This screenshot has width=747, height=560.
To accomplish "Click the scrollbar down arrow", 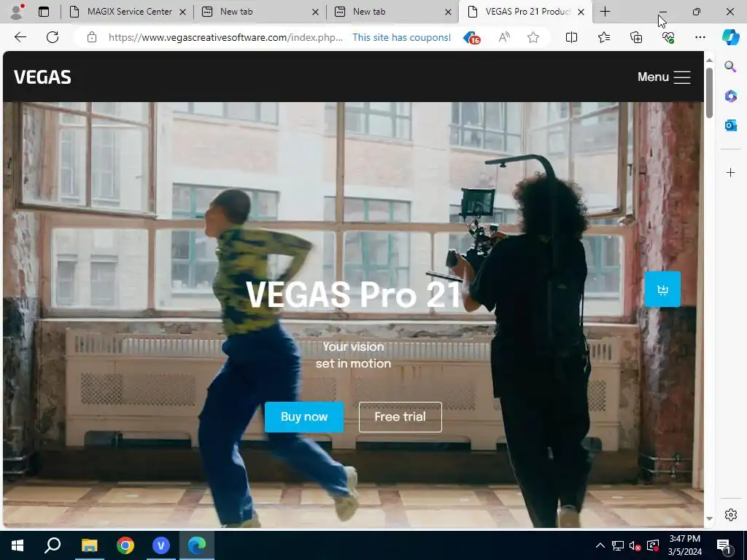I will [709, 518].
